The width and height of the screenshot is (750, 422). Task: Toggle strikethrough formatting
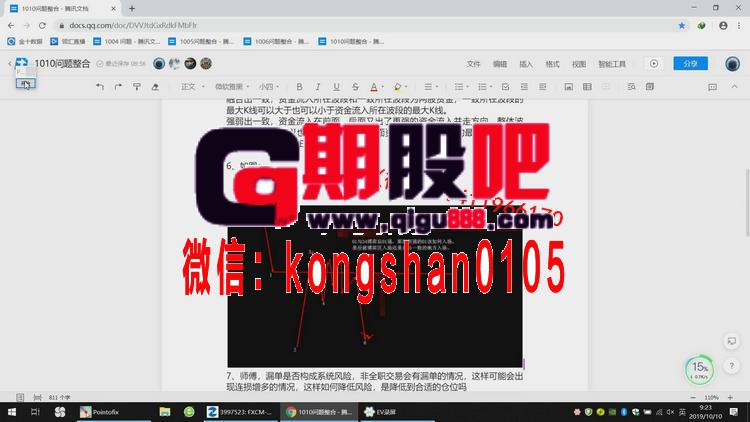(355, 87)
